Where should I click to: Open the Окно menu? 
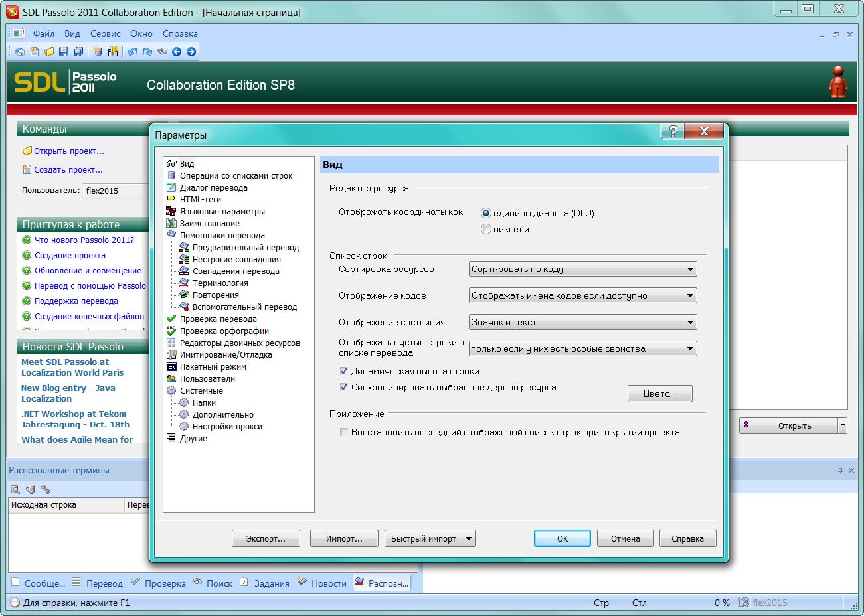[141, 33]
